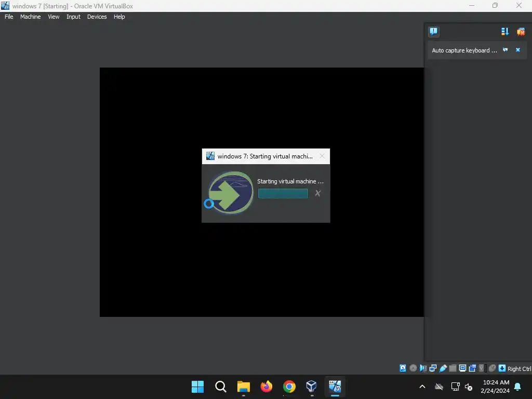
Task: Open the File menu
Action: [9, 17]
